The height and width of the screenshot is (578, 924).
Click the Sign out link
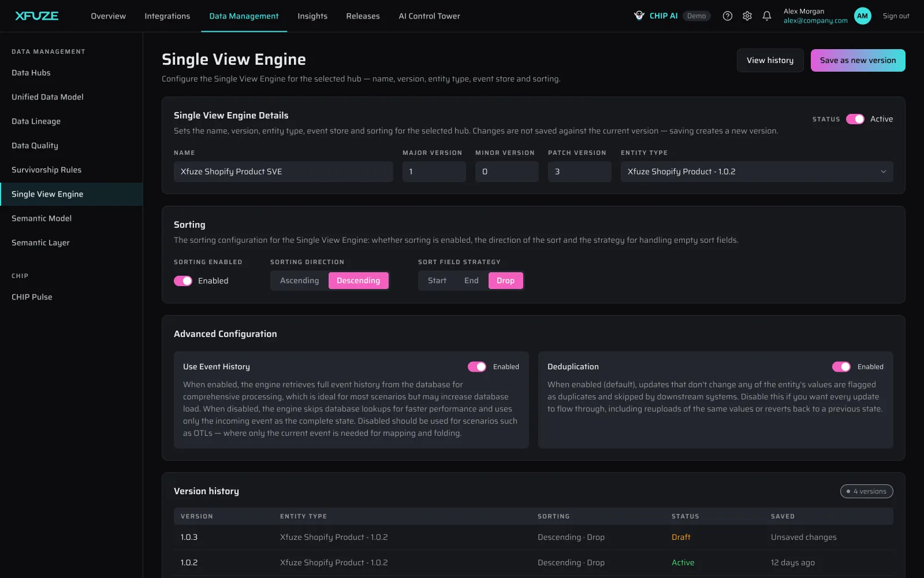(896, 16)
